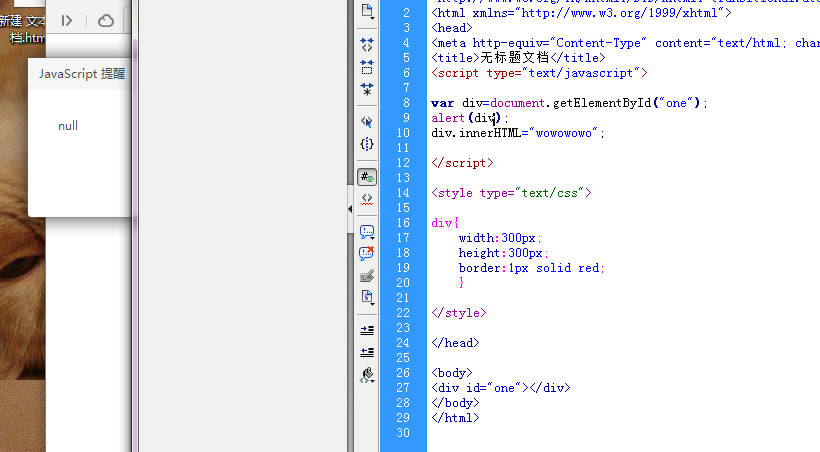The width and height of the screenshot is (820, 452).
Task: Click the closing </body> tag
Action: point(455,403)
